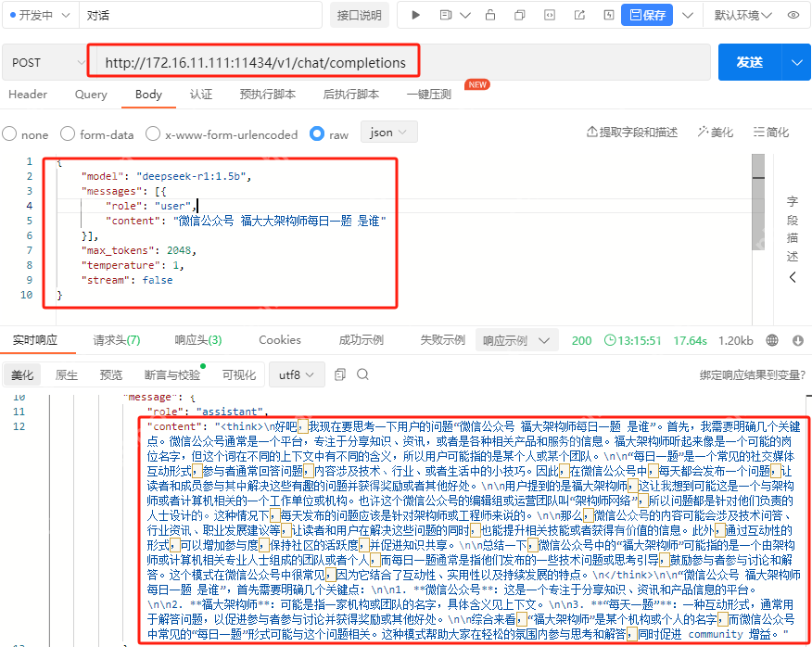
Task: Click the 简化 simplify icon
Action: tap(770, 133)
